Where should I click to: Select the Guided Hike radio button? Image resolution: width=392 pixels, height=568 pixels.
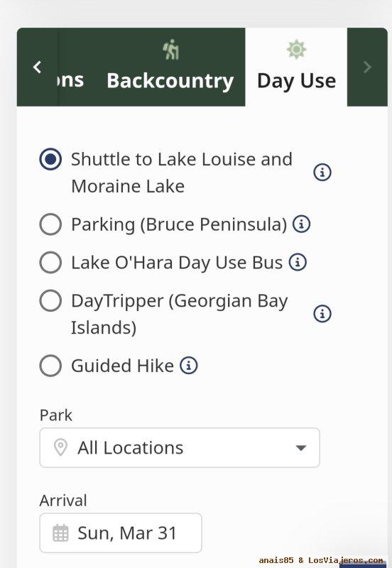point(50,366)
